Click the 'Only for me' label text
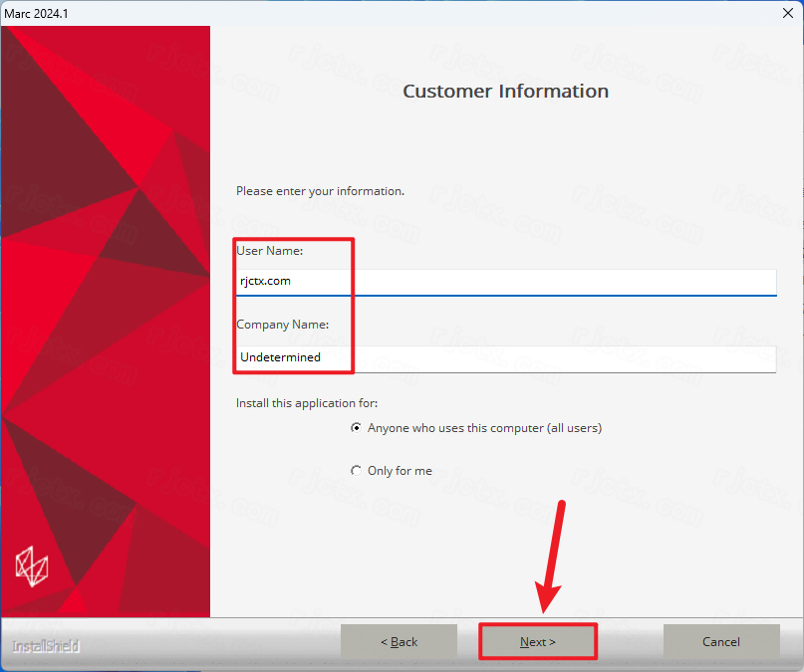The height and width of the screenshot is (672, 804). coord(400,471)
